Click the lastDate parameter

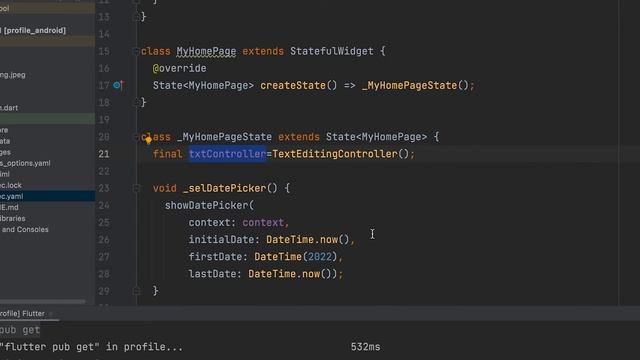click(x=215, y=274)
